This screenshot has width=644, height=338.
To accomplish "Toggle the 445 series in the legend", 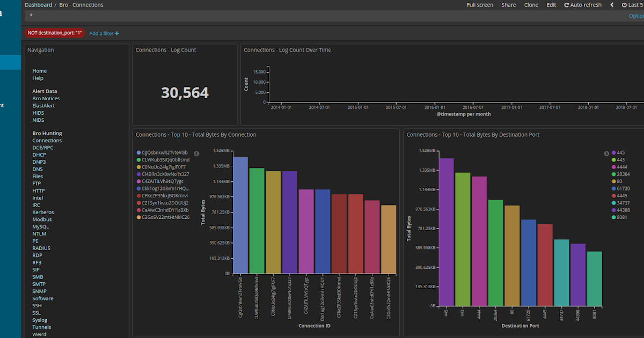I will click(x=619, y=152).
